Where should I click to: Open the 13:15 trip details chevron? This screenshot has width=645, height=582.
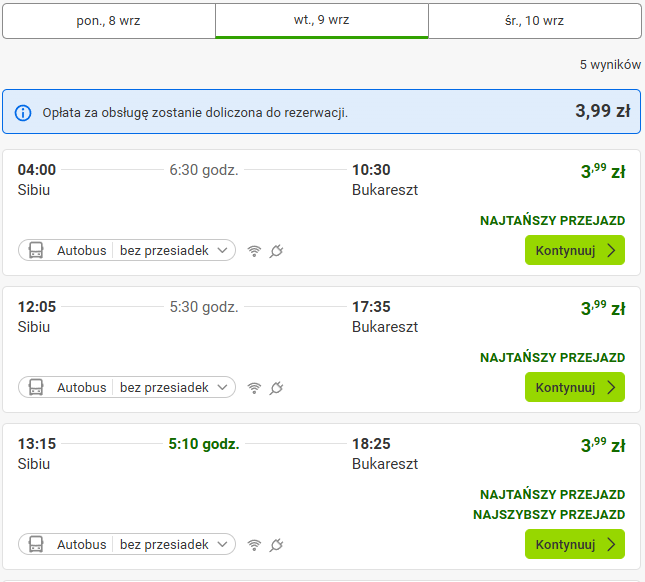click(223, 544)
